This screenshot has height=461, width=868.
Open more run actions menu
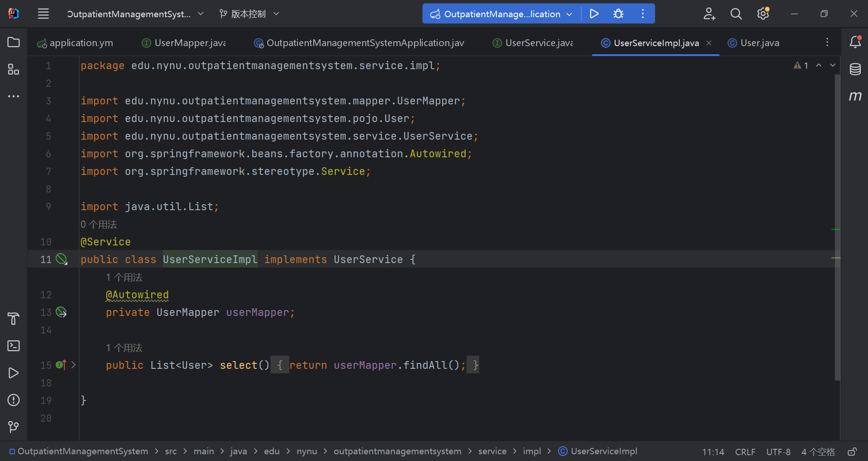coord(642,14)
